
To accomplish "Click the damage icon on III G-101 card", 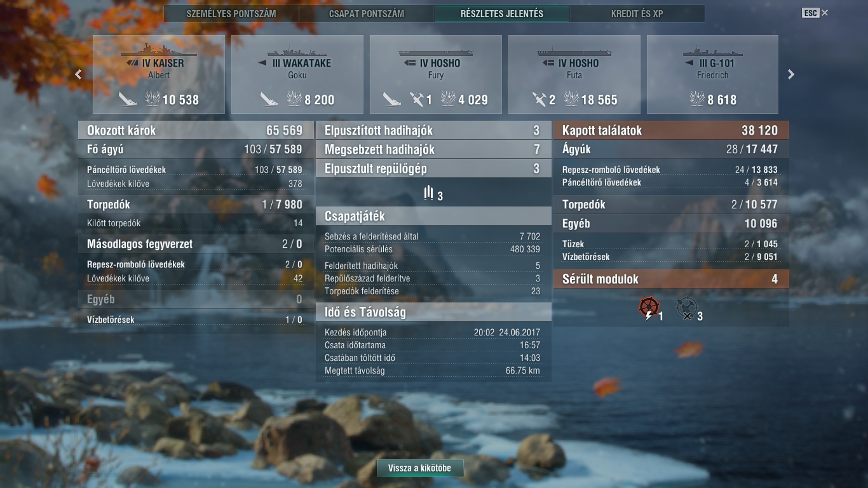I will pos(696,98).
